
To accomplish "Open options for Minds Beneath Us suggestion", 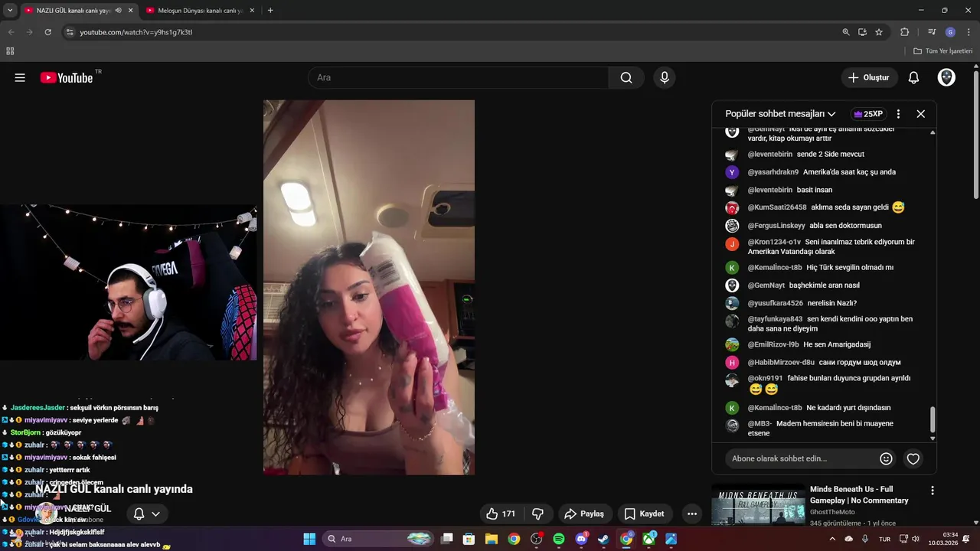I will 932,490.
